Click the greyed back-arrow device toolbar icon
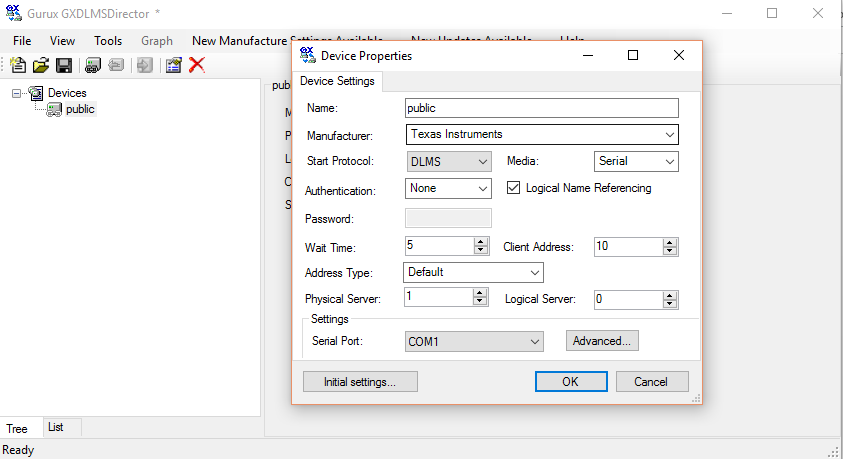Viewport: 843px width, 459px height. point(116,65)
